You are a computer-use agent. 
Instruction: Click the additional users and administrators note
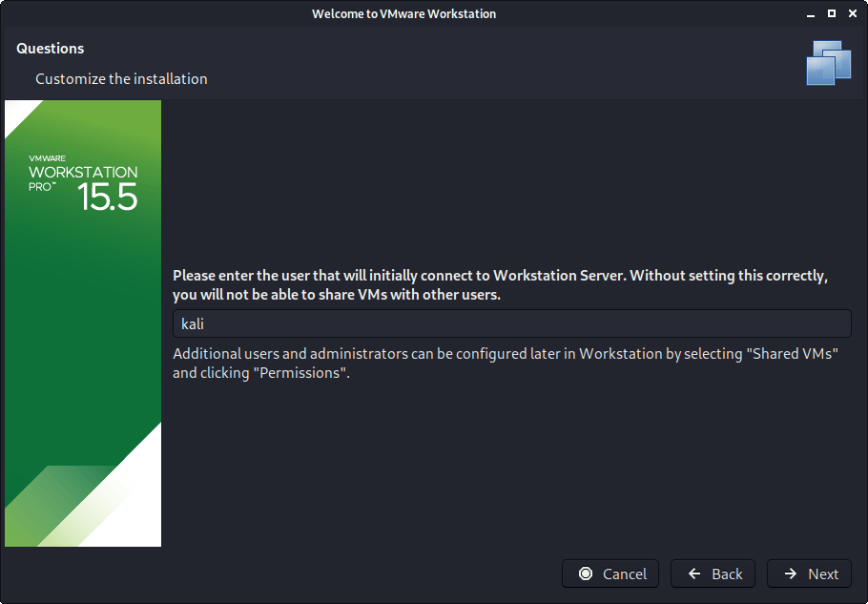pyautogui.click(x=505, y=363)
